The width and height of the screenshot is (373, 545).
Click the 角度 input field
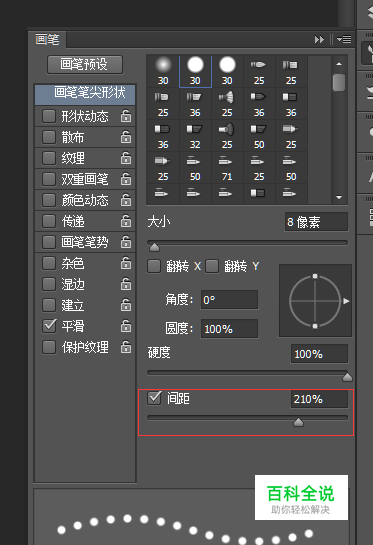pyautogui.click(x=229, y=300)
